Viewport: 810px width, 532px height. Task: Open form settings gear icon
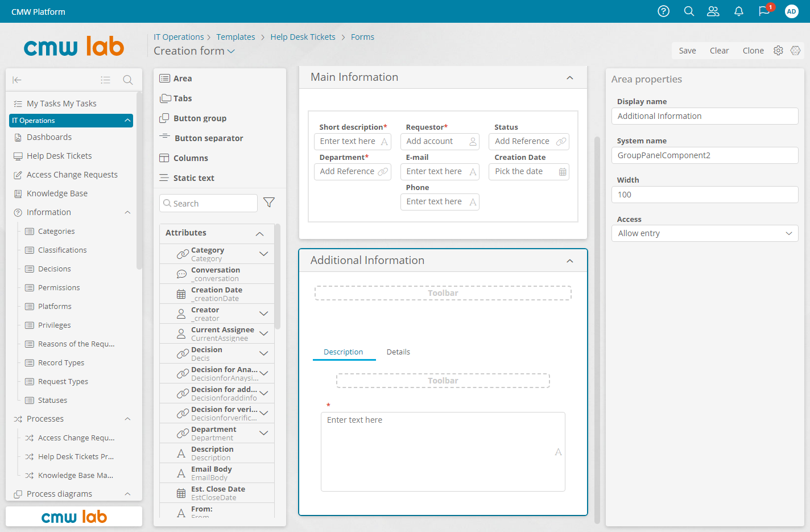[778, 51]
